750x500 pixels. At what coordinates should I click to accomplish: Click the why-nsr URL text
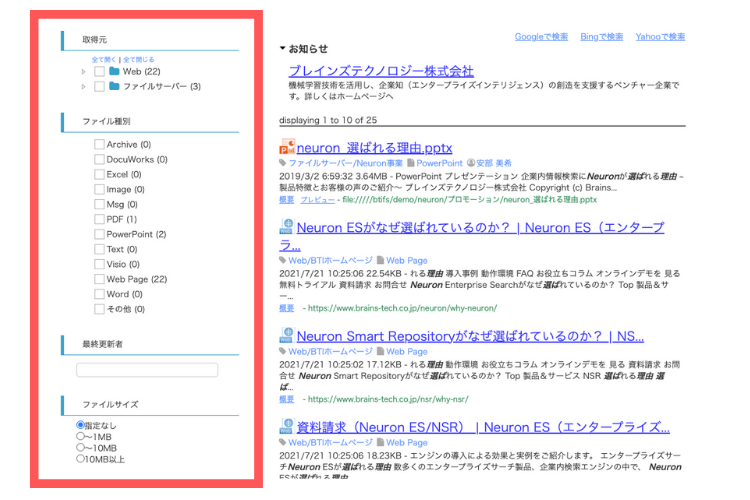[388, 399]
